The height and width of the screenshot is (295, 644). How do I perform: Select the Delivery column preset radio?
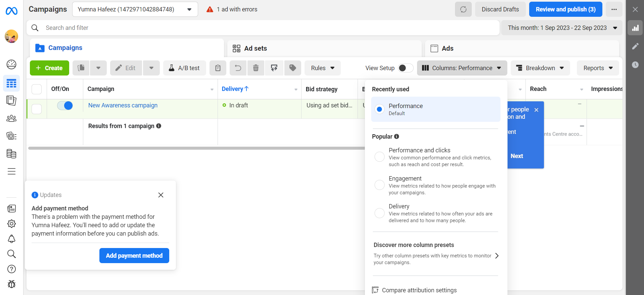tap(379, 213)
